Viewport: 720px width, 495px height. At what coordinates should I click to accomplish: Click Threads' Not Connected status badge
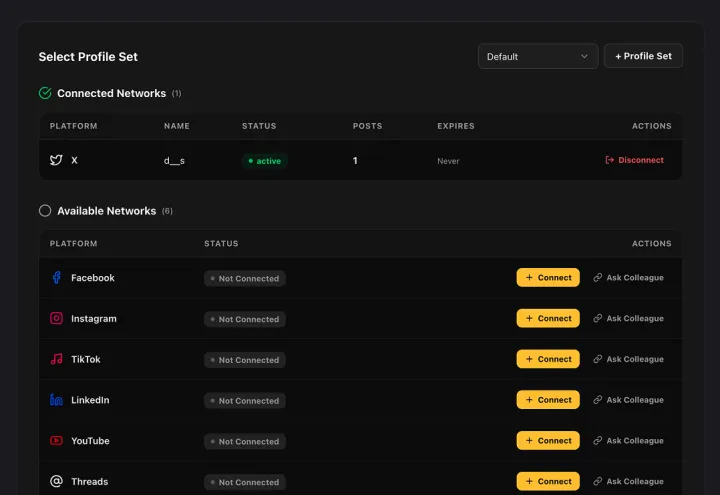(x=245, y=482)
